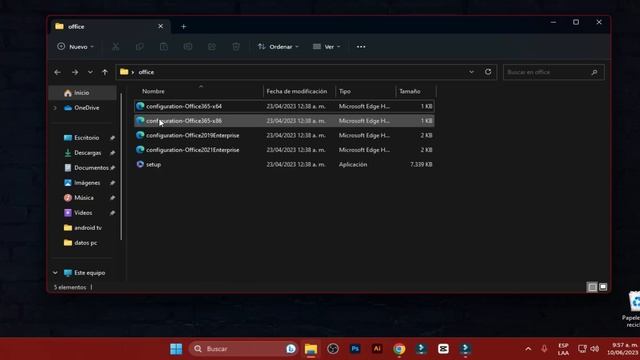Viewport: 640px width, 360px height.
Task: Click the Share icon in toolbar
Action: 212,47
